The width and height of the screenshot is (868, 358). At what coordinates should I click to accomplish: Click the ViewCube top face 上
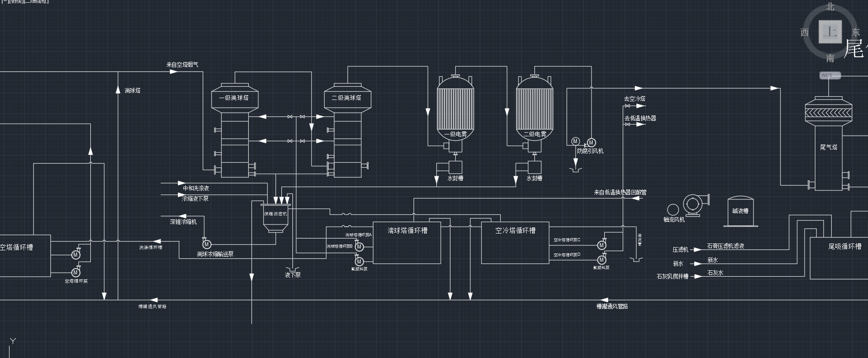point(830,32)
